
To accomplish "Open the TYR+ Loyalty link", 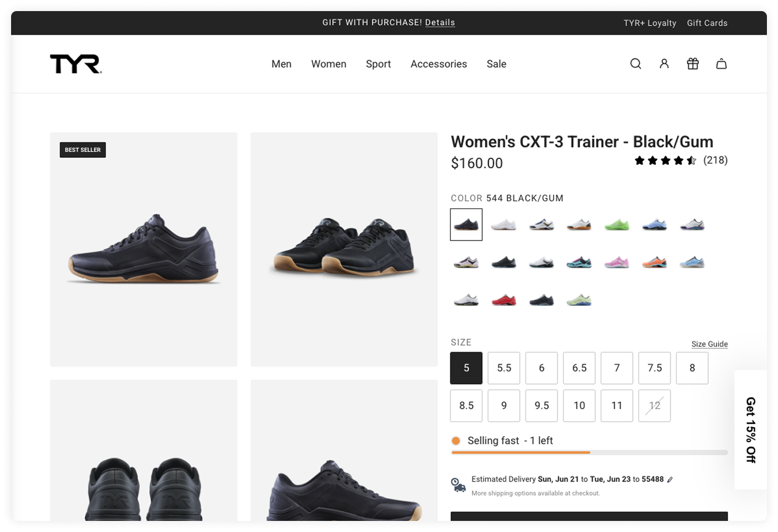I will point(650,23).
